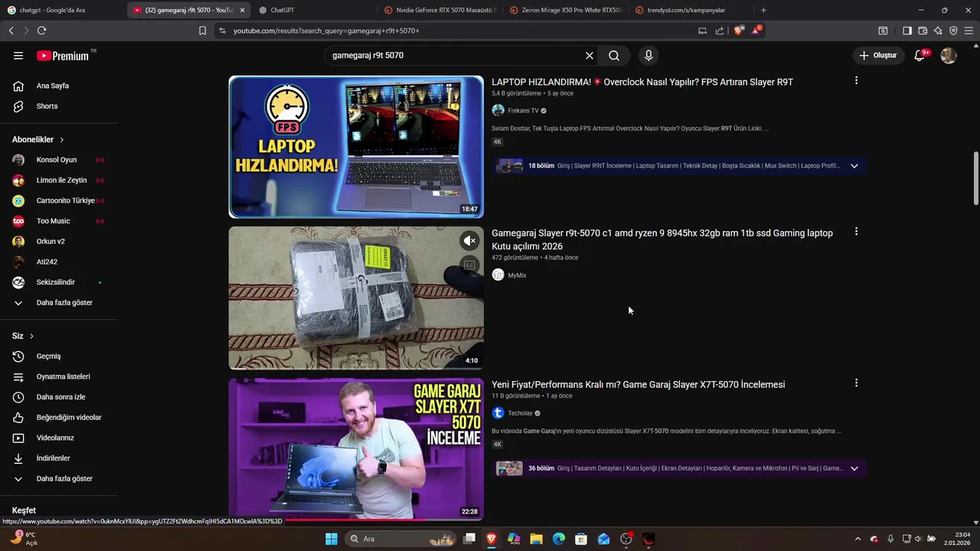
Task: Open the YouTube notifications bell
Action: click(x=920, y=55)
